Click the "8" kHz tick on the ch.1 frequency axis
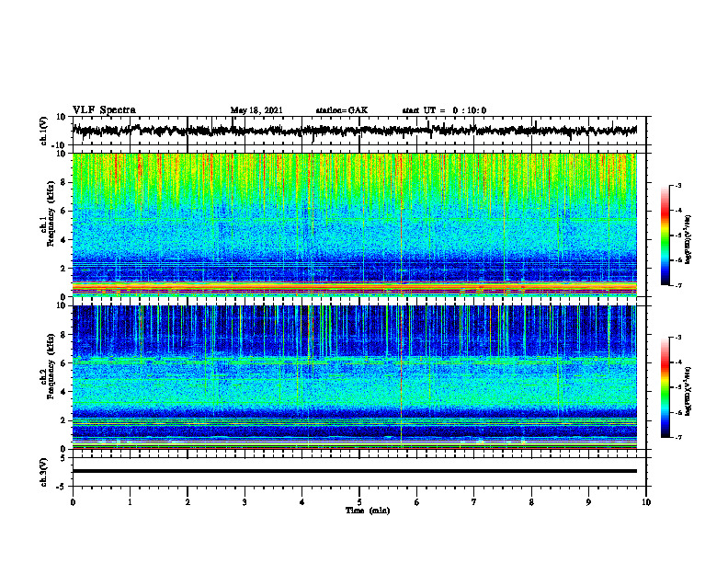This screenshot has height=563, width=728. pos(63,182)
